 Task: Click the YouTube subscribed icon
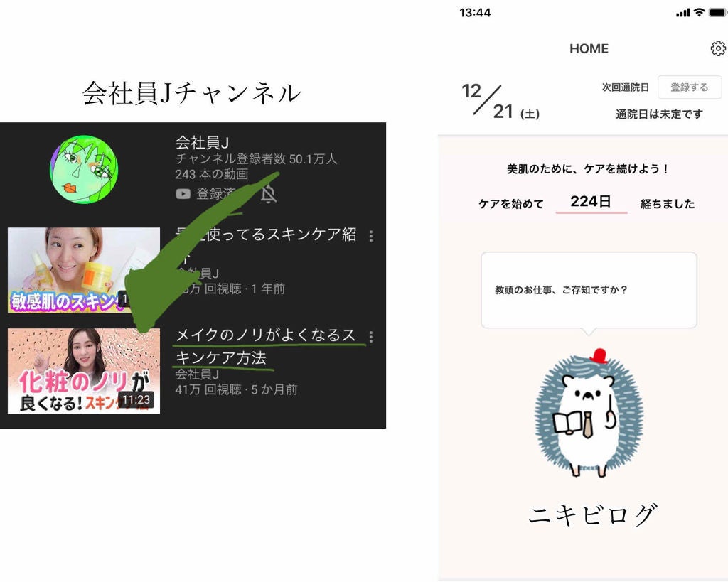(x=183, y=194)
